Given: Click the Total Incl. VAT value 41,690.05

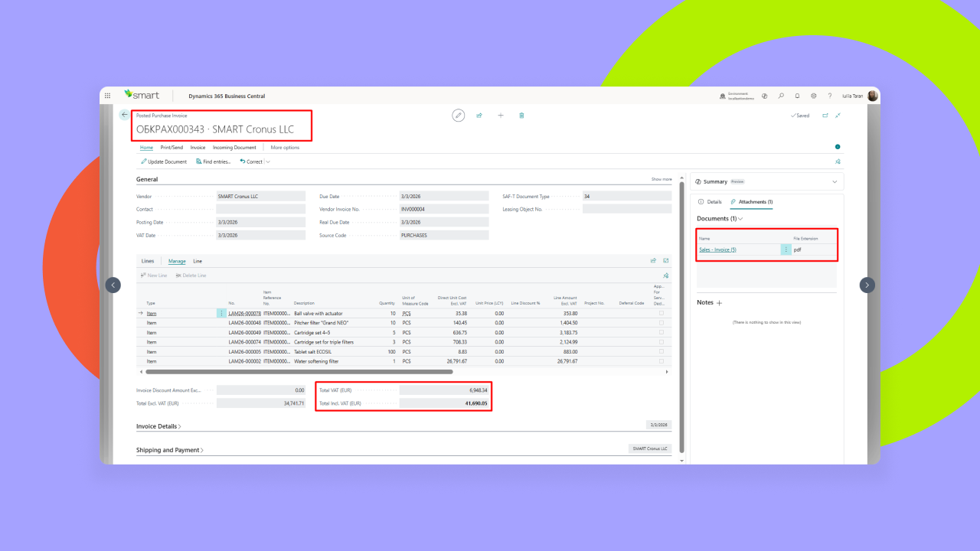Looking at the screenshot, I should [444, 403].
